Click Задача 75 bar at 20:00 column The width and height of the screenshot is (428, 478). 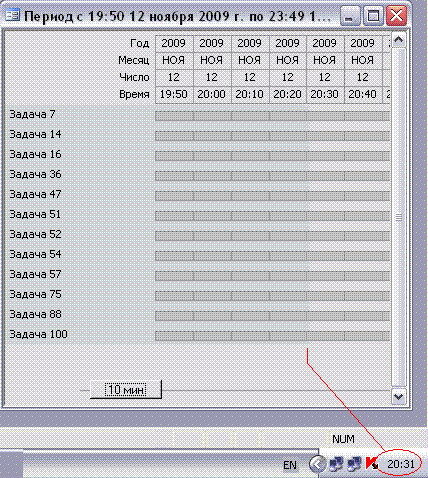click(x=212, y=296)
